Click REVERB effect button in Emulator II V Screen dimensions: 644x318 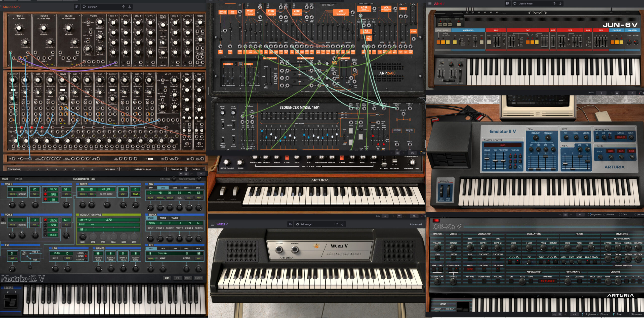pyautogui.click(x=631, y=151)
